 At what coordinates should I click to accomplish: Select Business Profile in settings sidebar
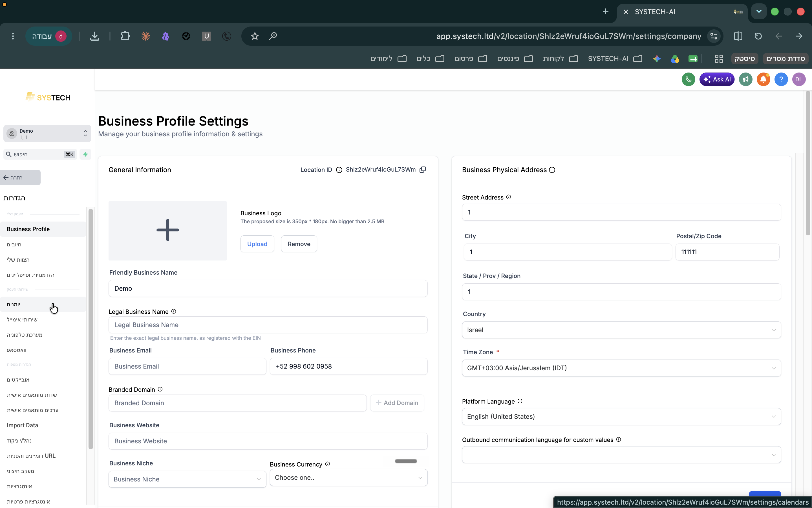(x=43, y=229)
